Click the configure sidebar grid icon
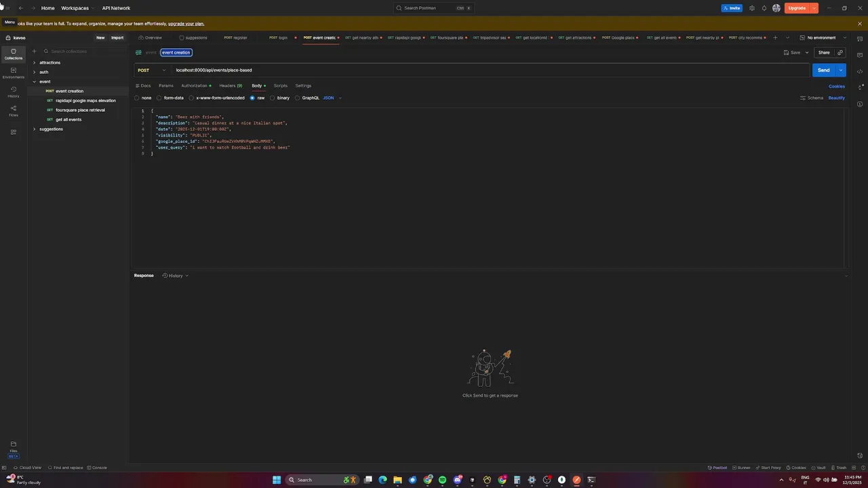 (14, 132)
